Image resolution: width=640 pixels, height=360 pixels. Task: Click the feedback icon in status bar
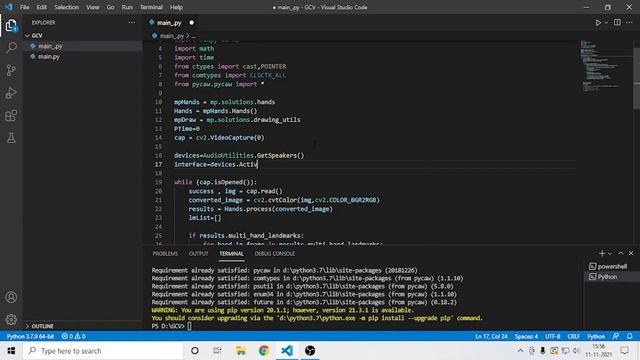coord(616,336)
